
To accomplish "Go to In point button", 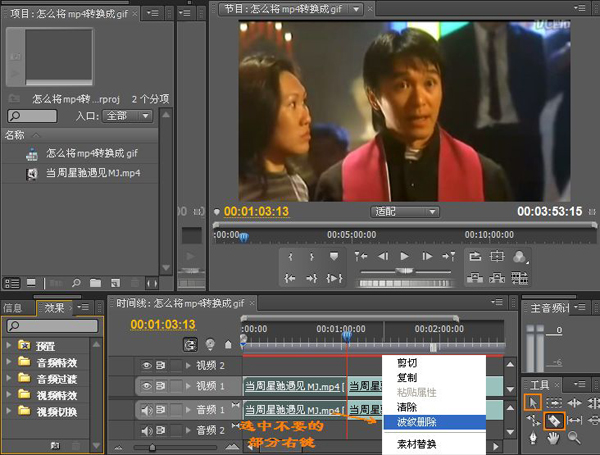I will coord(290,278).
